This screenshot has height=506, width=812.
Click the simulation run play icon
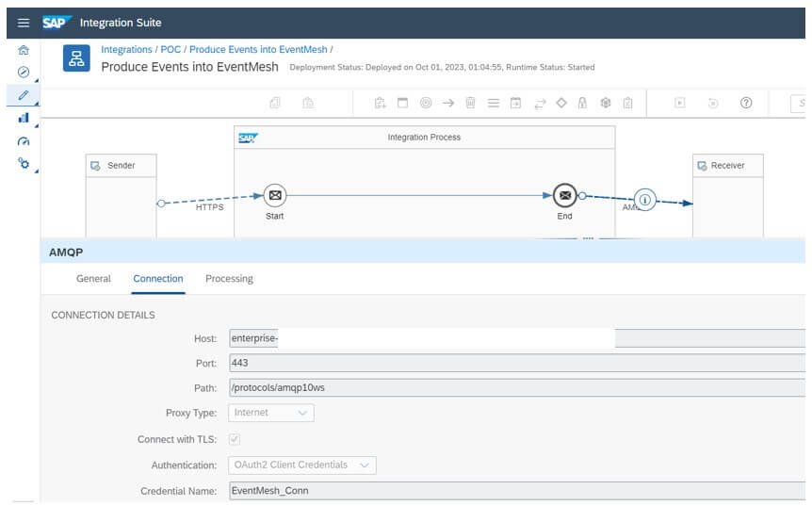click(680, 103)
